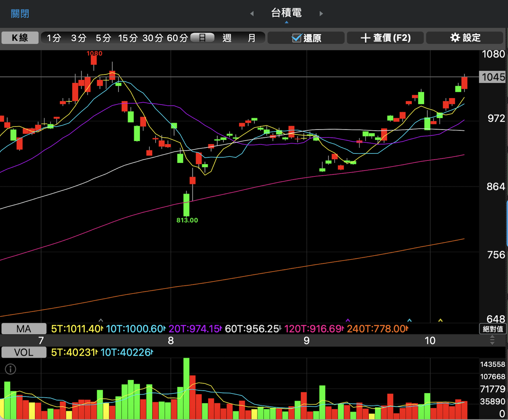Switch to the 60分 chart tab
Viewport: 508px width, 420px height.
point(177,38)
